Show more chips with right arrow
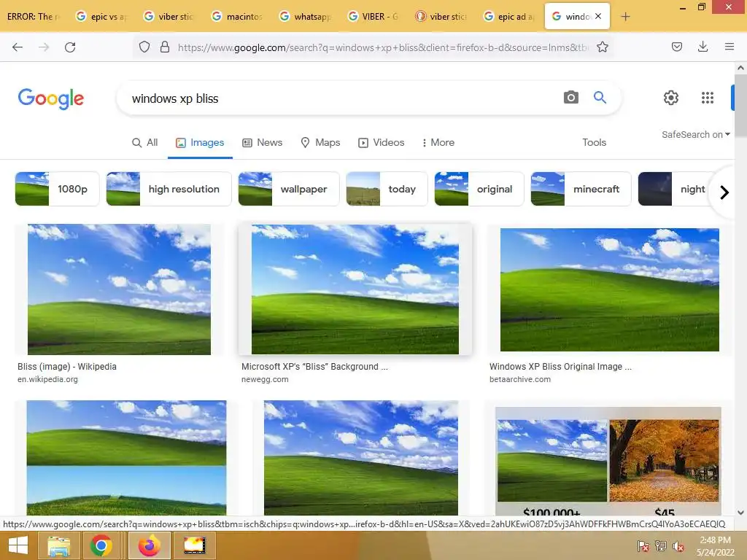This screenshot has width=747, height=560. pos(724,192)
